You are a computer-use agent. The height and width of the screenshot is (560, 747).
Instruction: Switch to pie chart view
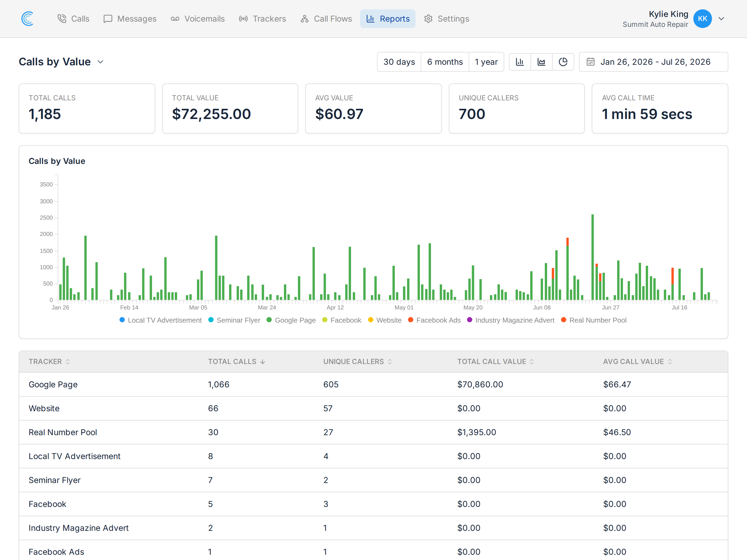tap(563, 62)
